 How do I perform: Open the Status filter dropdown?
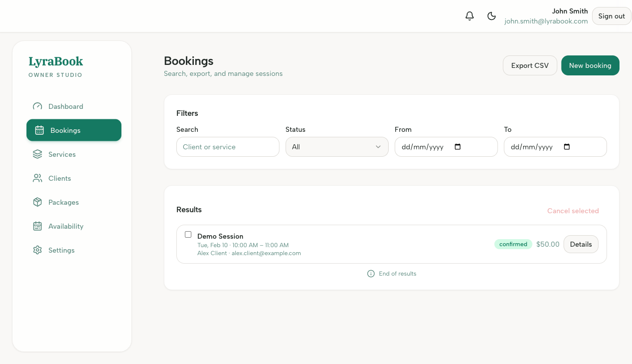click(x=337, y=146)
